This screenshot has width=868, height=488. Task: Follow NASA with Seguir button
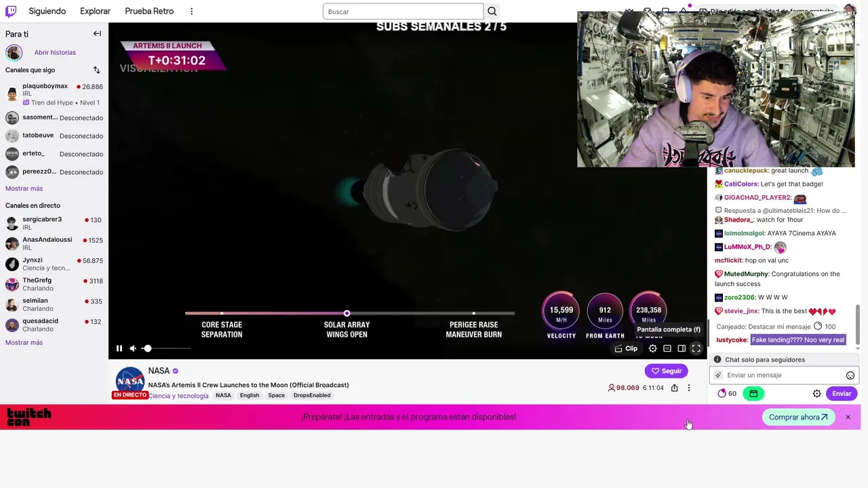666,371
